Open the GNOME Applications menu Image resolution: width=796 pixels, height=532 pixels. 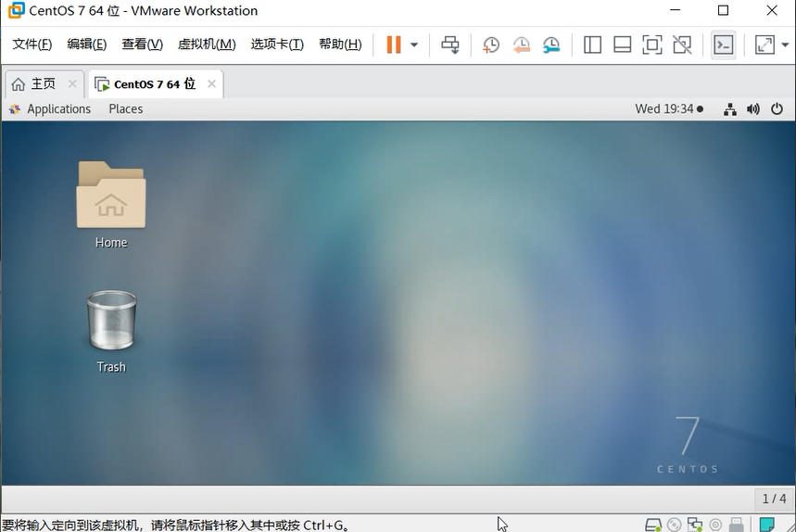(50, 109)
